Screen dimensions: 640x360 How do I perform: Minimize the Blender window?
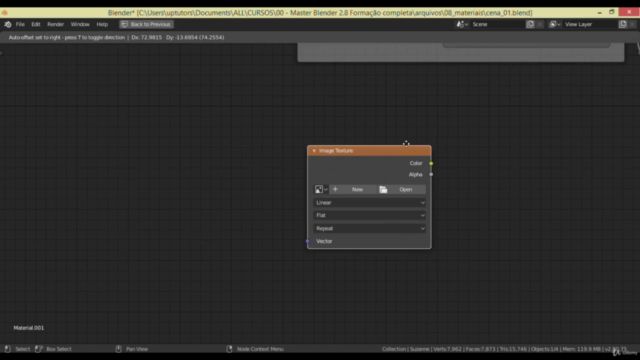[x=599, y=13]
